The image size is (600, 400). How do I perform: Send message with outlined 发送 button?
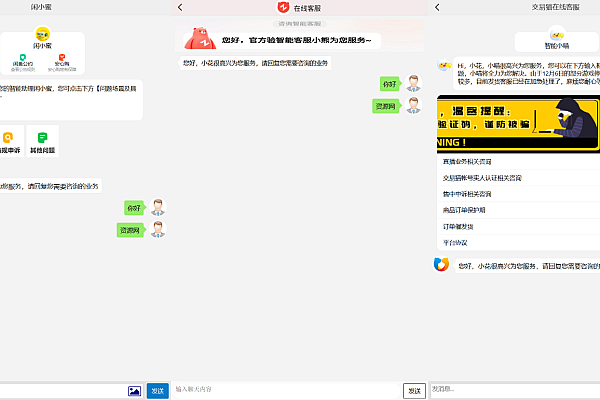point(414,391)
